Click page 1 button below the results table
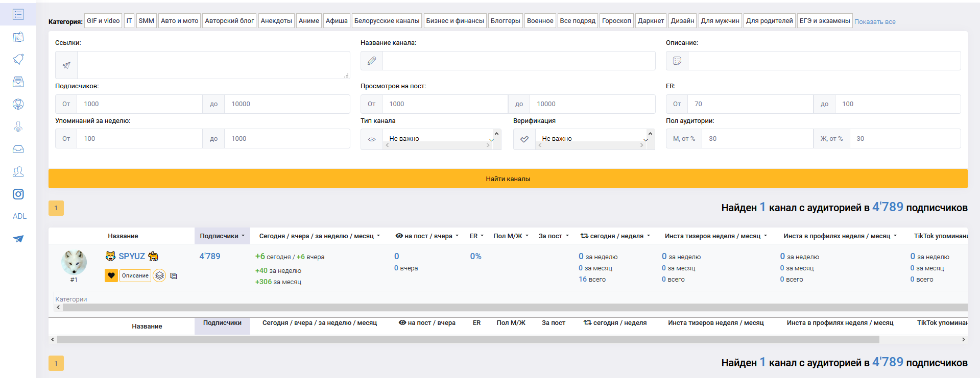 56,363
